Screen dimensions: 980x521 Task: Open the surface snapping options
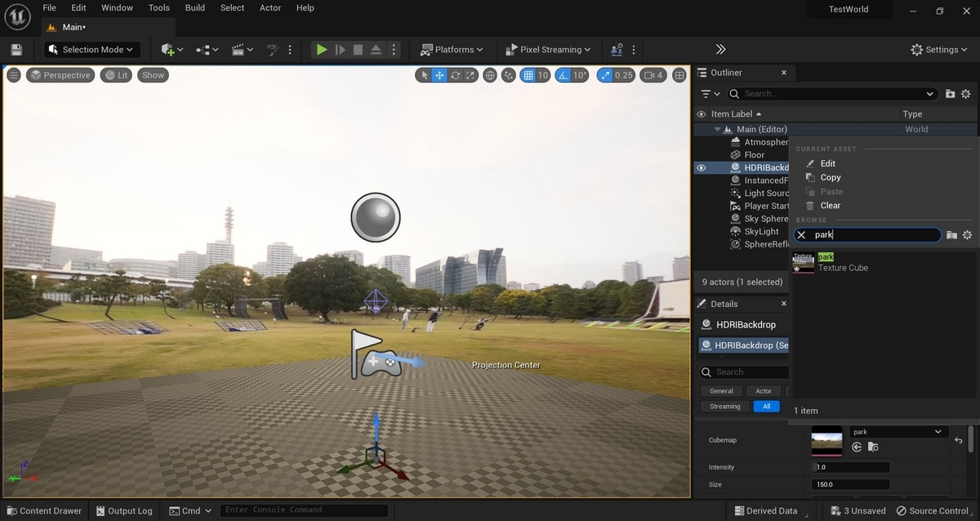(509, 75)
